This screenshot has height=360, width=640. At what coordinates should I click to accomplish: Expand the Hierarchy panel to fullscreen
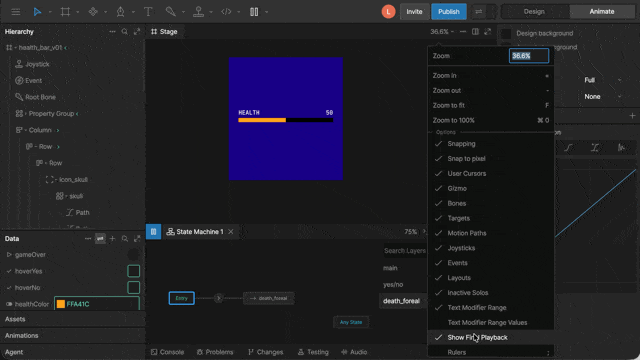click(137, 31)
